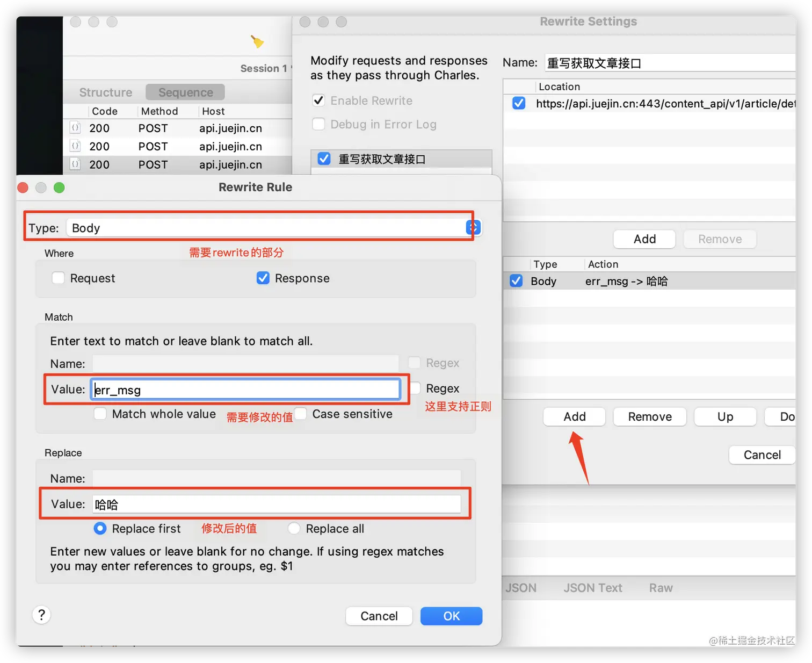
Task: Select the 重写获取文章接口 entry in the sets list
Action: pyautogui.click(x=401, y=159)
